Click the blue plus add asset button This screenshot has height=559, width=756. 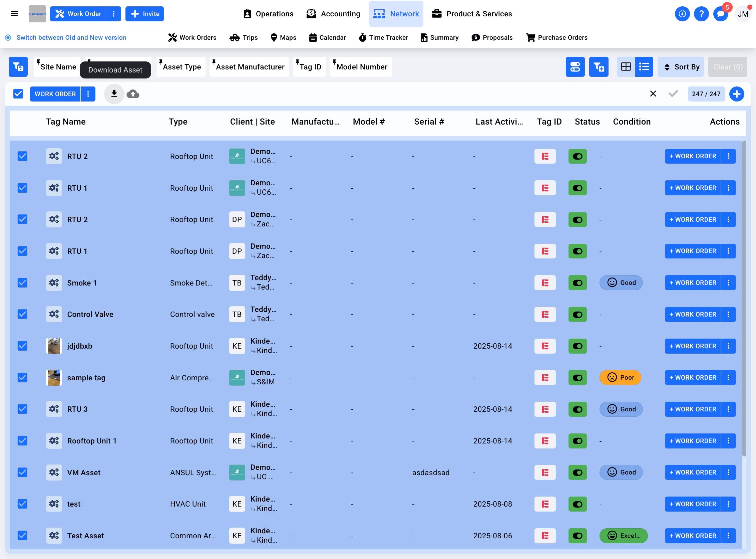click(737, 94)
